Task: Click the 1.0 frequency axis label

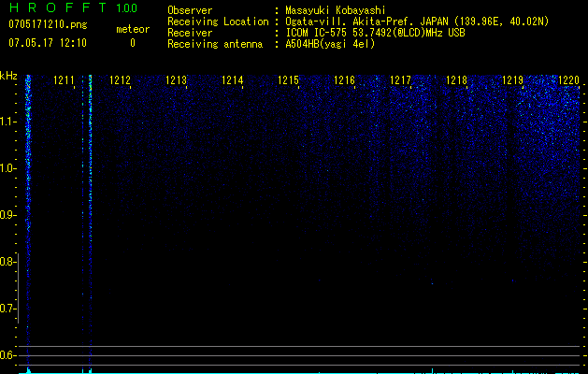Action: [x=7, y=168]
